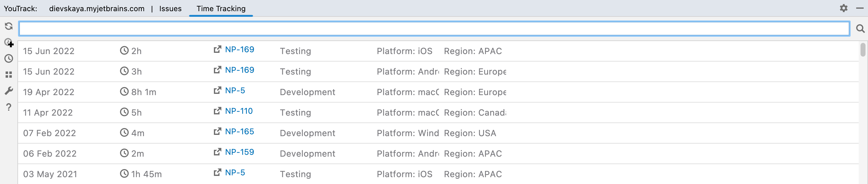Select the Time Tracking tab
The width and height of the screenshot is (868, 184).
coord(221,9)
